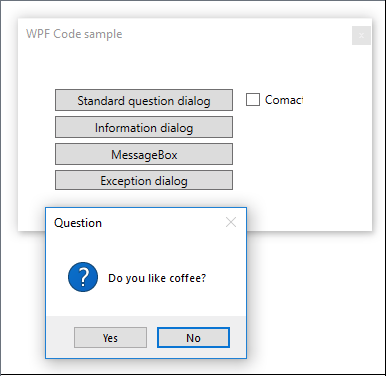Click the Comact checkbox label text

coord(284,100)
